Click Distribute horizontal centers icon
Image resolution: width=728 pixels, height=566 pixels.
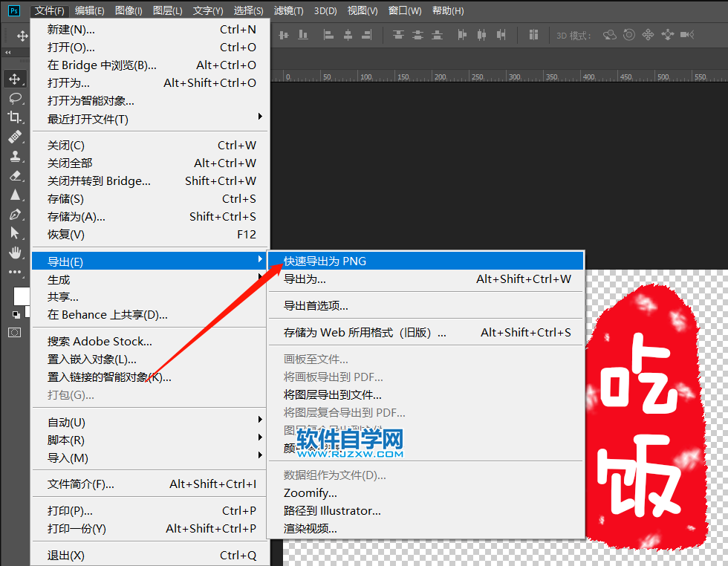[x=482, y=35]
